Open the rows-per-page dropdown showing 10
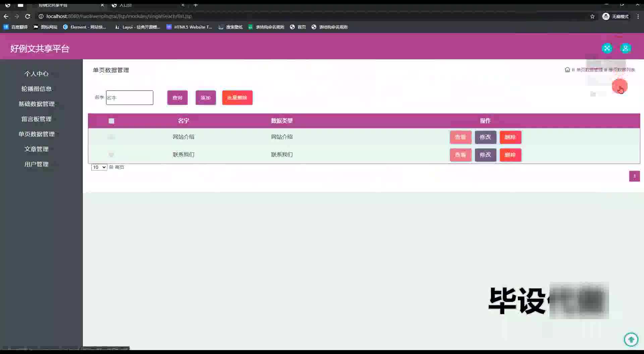This screenshot has height=354, width=644. 99,167
